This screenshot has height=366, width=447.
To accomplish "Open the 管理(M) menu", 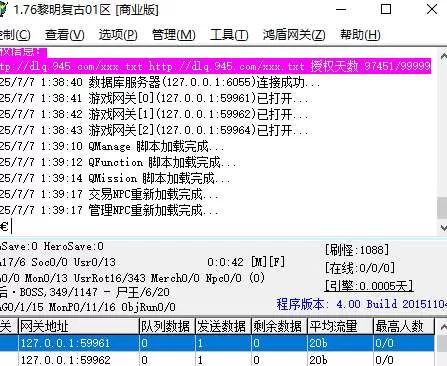I will point(174,34).
